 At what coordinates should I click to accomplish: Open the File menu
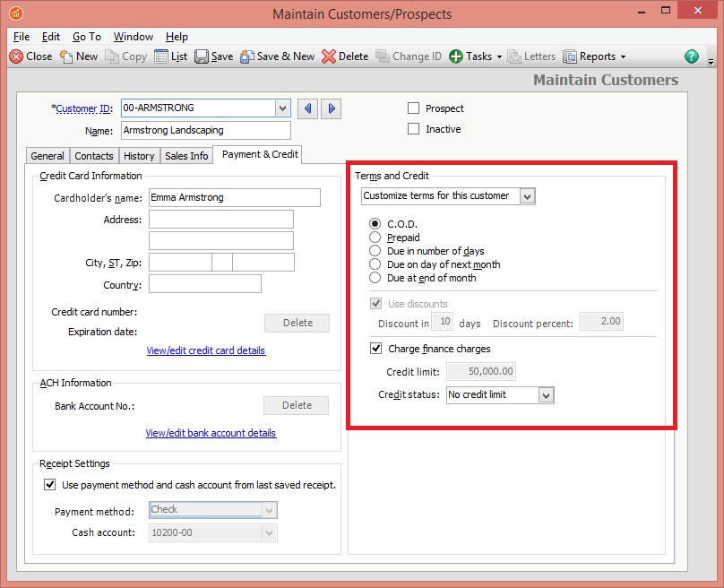tap(22, 37)
